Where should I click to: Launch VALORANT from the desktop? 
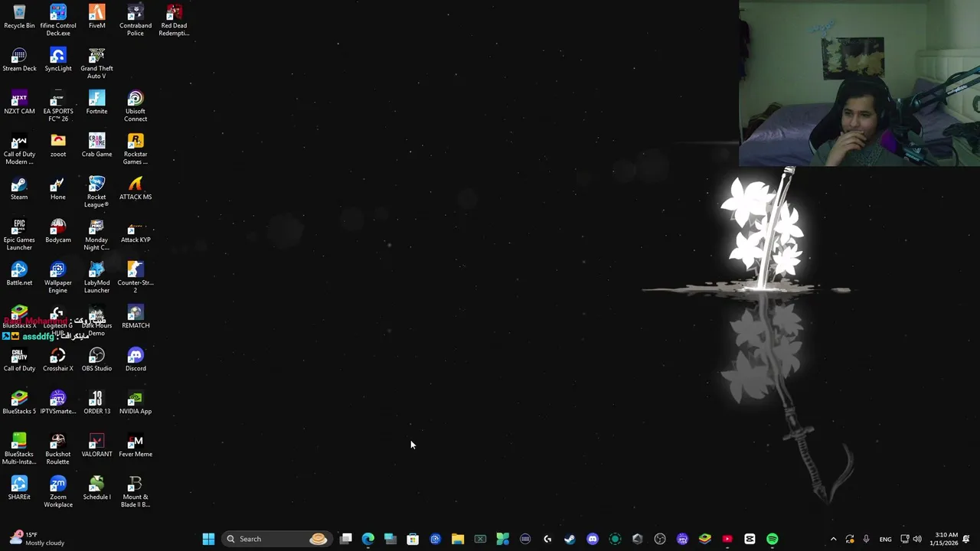[x=96, y=445]
